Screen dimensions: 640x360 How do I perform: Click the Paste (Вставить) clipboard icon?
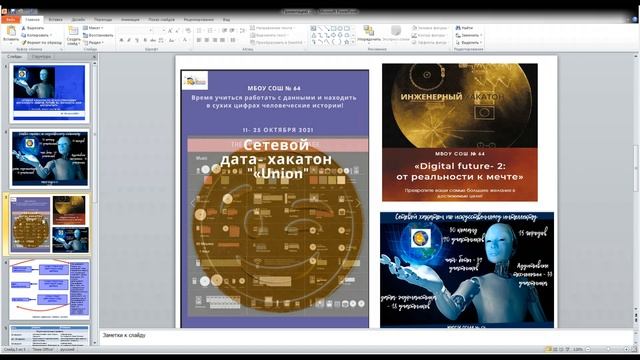pos(11,31)
